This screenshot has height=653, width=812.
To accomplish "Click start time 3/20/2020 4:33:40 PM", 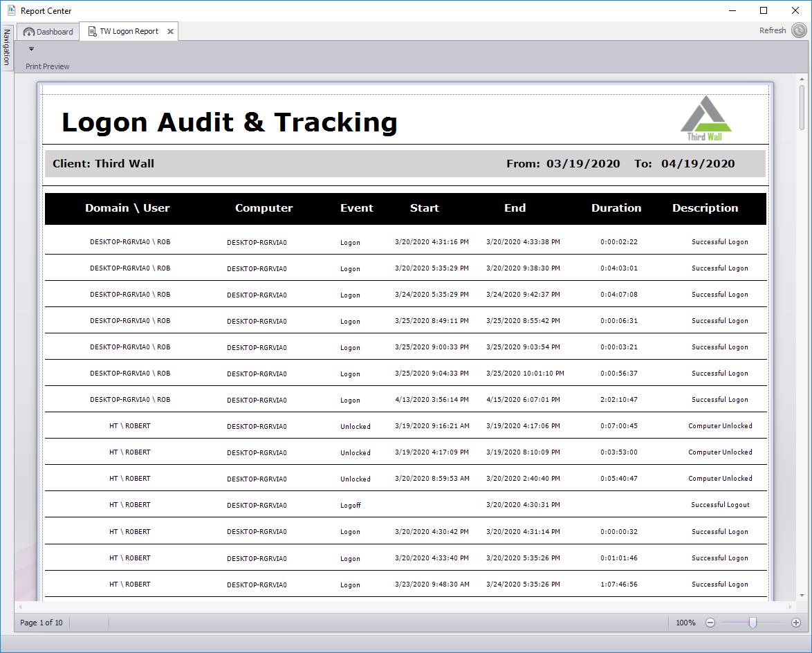I will coord(432,558).
